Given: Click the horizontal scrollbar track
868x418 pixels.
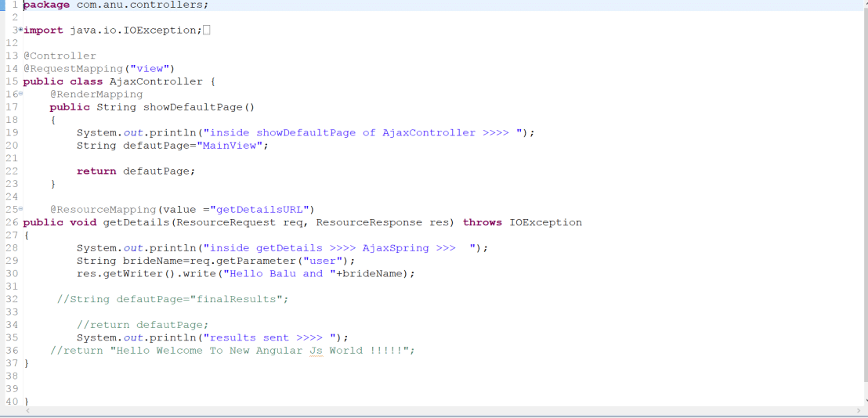Looking at the screenshot, I should 439,410.
